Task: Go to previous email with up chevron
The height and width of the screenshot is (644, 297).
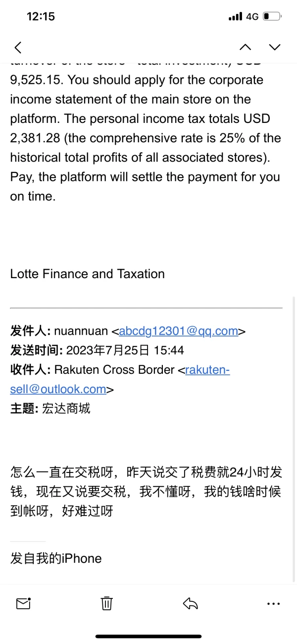Action: (245, 47)
